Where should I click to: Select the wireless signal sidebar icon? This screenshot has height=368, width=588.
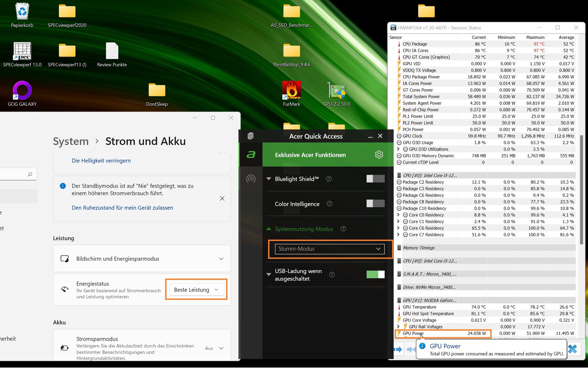(251, 179)
